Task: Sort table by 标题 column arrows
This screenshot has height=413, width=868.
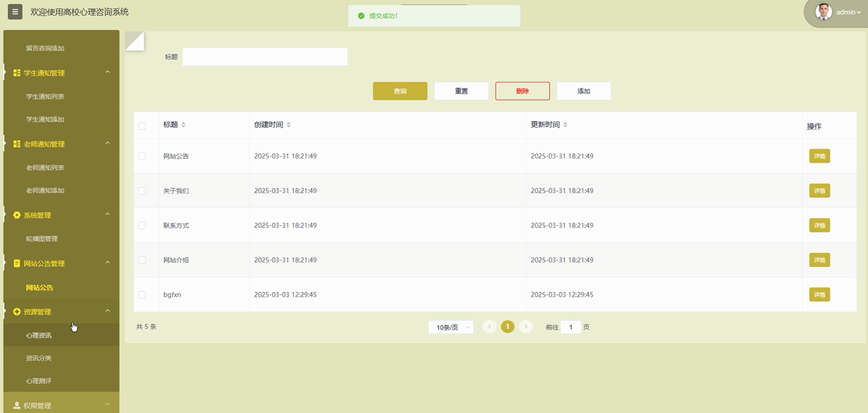Action: coord(183,126)
